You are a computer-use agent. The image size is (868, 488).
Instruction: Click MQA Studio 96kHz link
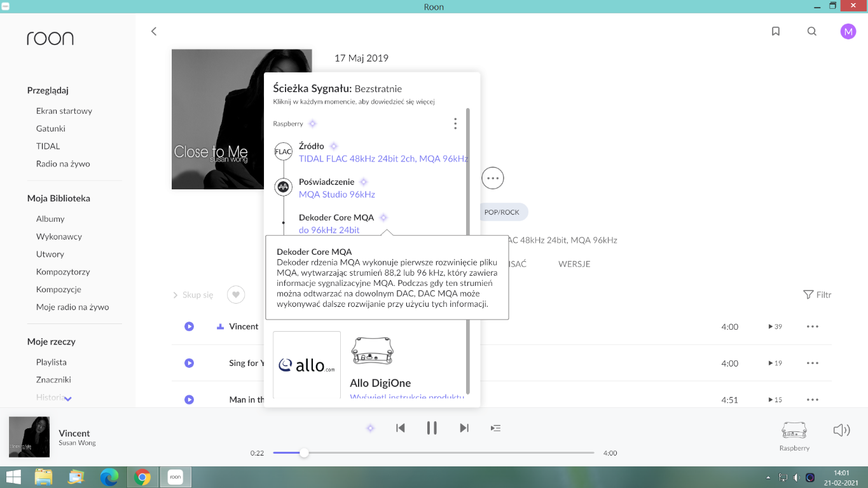(337, 194)
